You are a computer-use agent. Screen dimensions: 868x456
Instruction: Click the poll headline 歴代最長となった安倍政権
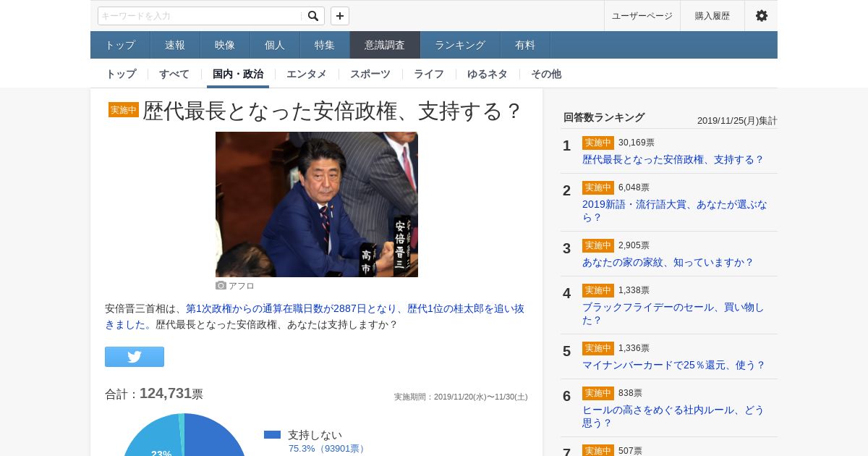(x=333, y=111)
